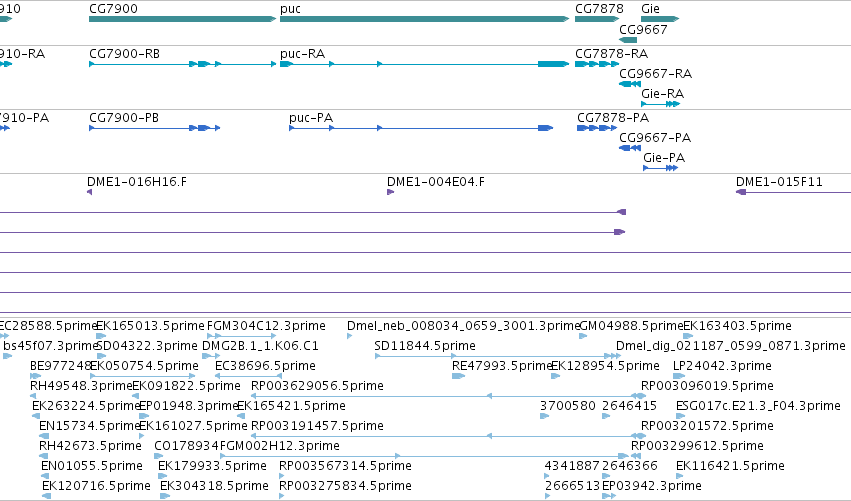The height and width of the screenshot is (501, 851).
Task: Click EST EP03942.3prime
Action: point(652,486)
